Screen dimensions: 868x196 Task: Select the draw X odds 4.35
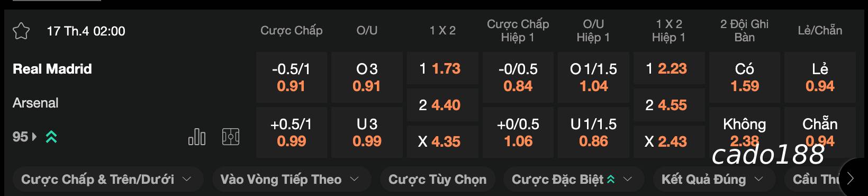click(442, 142)
